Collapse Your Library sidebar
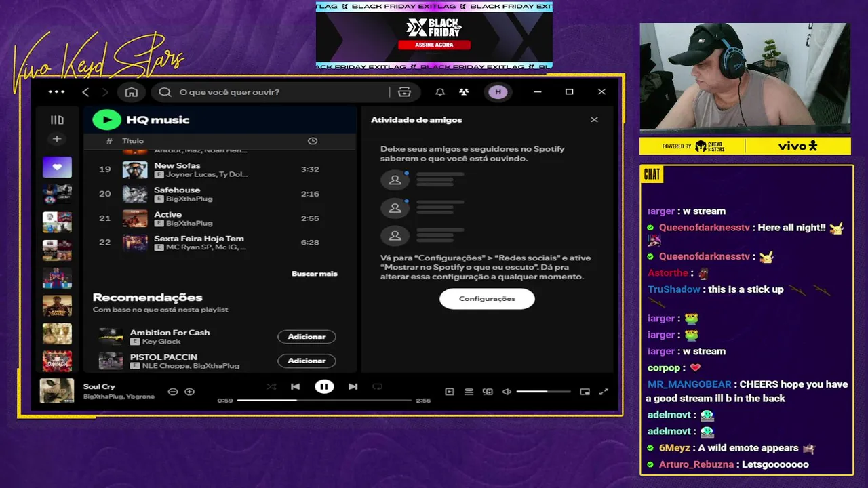 57,120
